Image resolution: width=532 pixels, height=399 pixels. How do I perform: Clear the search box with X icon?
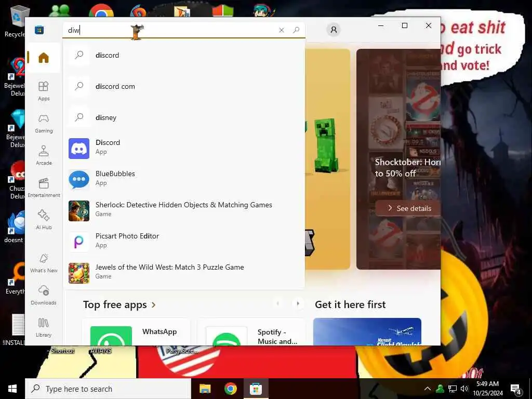(281, 30)
